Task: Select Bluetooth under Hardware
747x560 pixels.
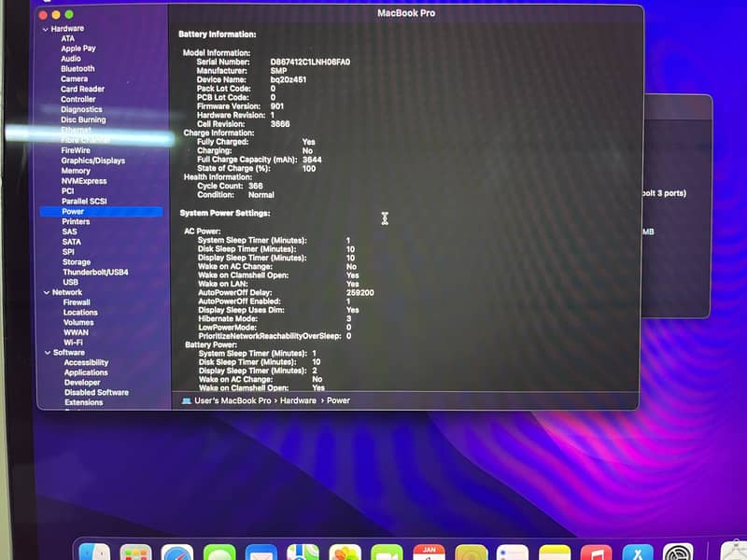Action: (x=77, y=68)
